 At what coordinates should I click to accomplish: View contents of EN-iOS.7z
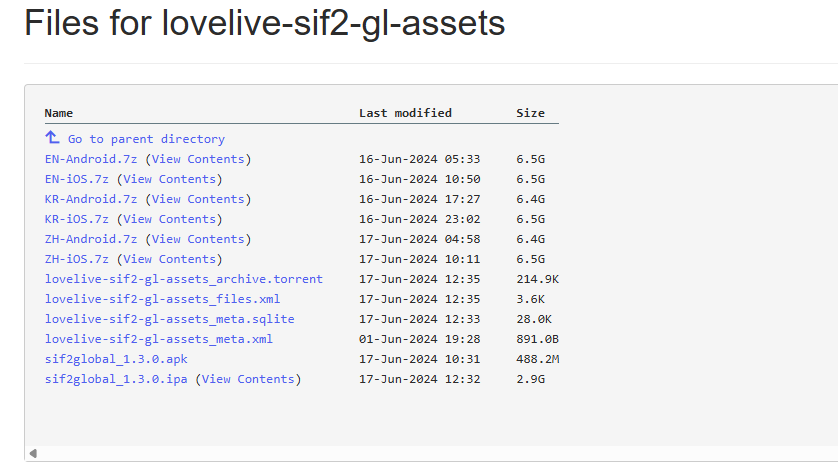click(169, 179)
